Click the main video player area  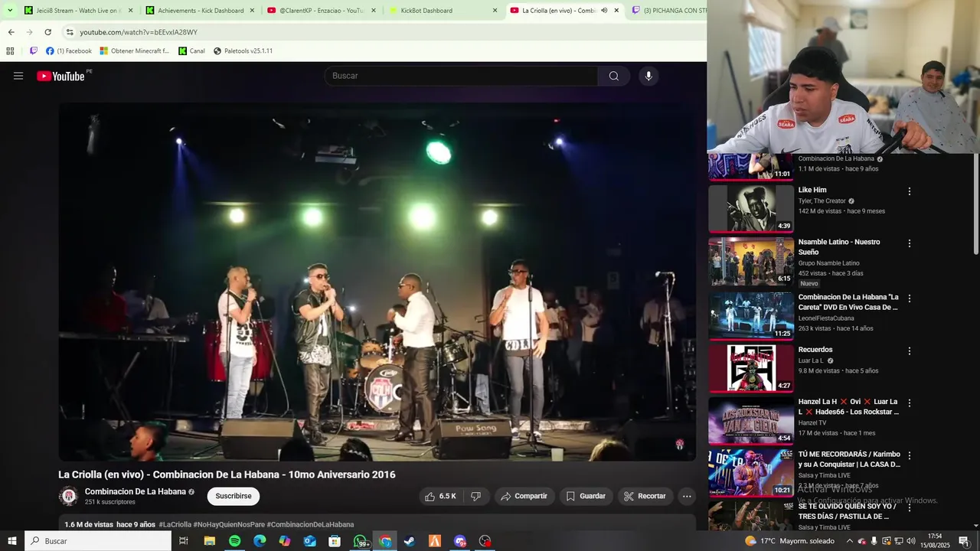377,282
